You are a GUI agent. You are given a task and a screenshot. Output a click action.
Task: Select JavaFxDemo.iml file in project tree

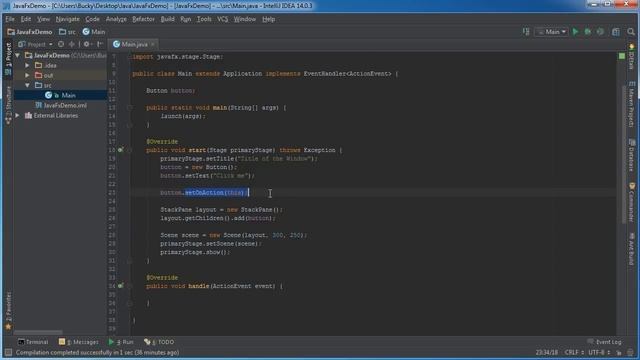coord(60,105)
